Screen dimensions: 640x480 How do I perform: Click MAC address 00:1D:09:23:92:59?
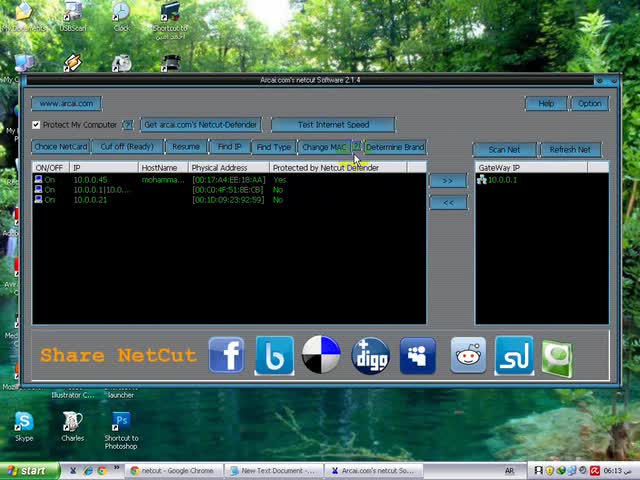coord(228,200)
